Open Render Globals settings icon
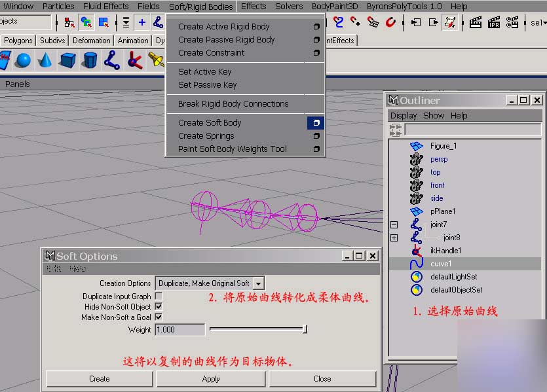This screenshot has height=392, width=547. [x=512, y=23]
